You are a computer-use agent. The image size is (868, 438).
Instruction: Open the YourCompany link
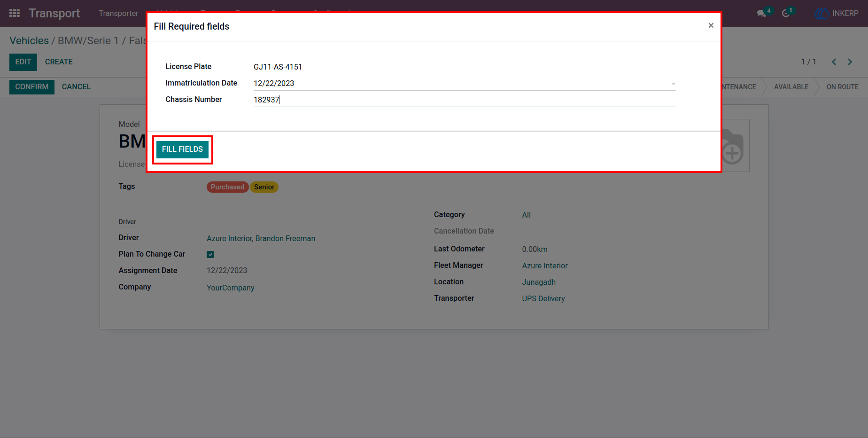[x=231, y=288]
